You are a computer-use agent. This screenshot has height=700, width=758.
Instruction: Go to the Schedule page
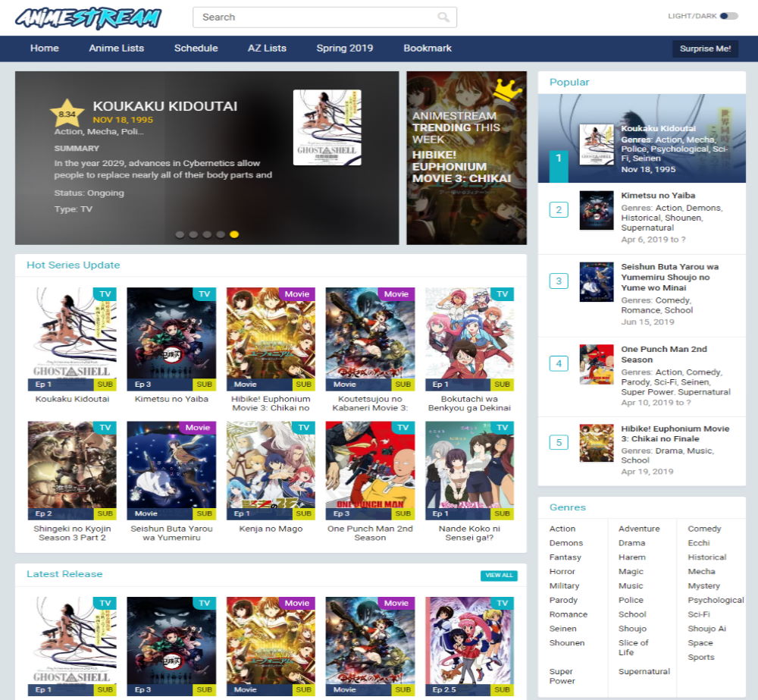click(x=196, y=49)
